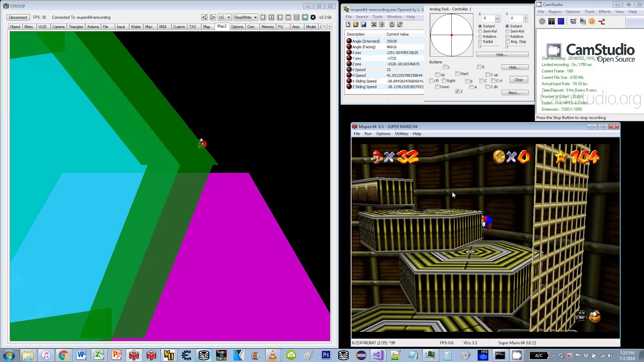Open Photoshop from the taskbar
Viewport: 644px width, 362px height.
326,355
